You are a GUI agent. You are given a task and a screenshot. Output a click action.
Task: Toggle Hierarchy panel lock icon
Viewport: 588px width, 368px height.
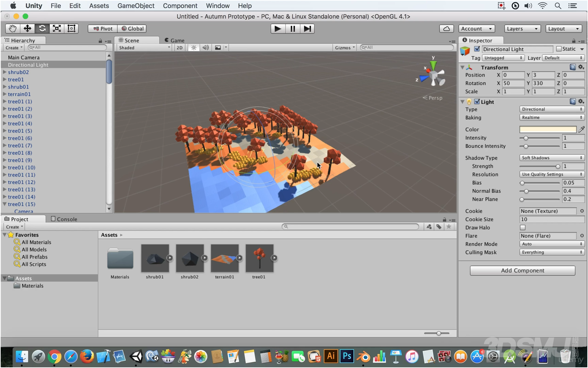[100, 41]
